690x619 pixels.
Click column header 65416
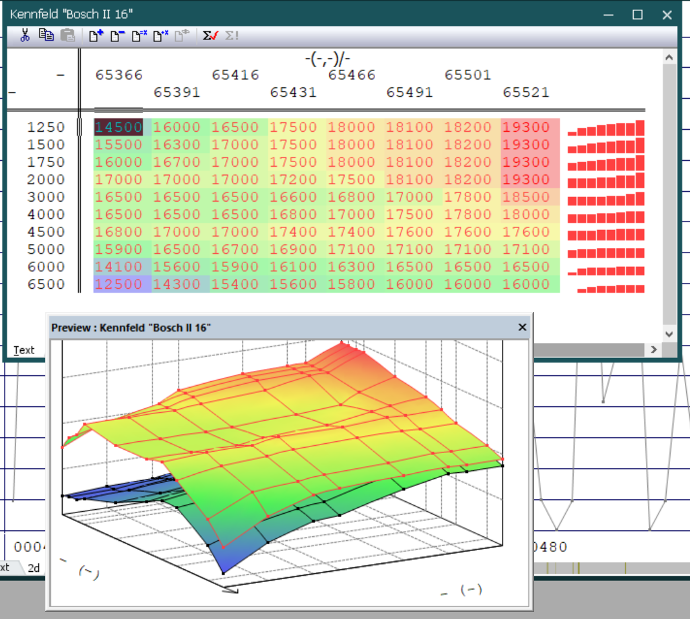tap(235, 75)
